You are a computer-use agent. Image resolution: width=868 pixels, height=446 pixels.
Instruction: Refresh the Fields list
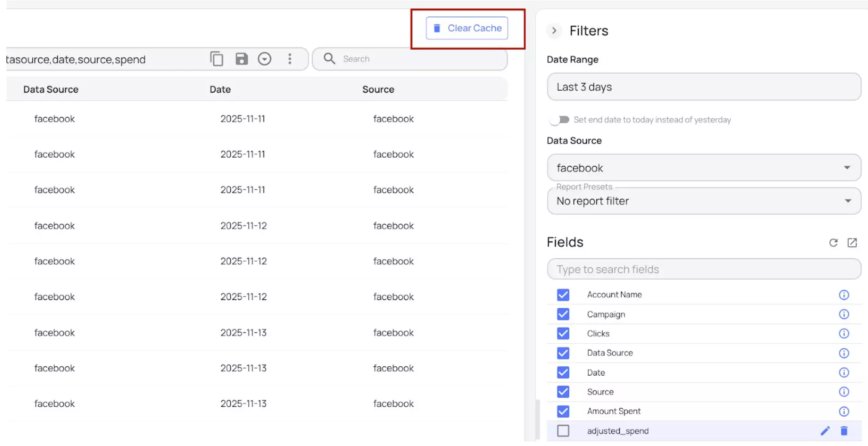[833, 243]
